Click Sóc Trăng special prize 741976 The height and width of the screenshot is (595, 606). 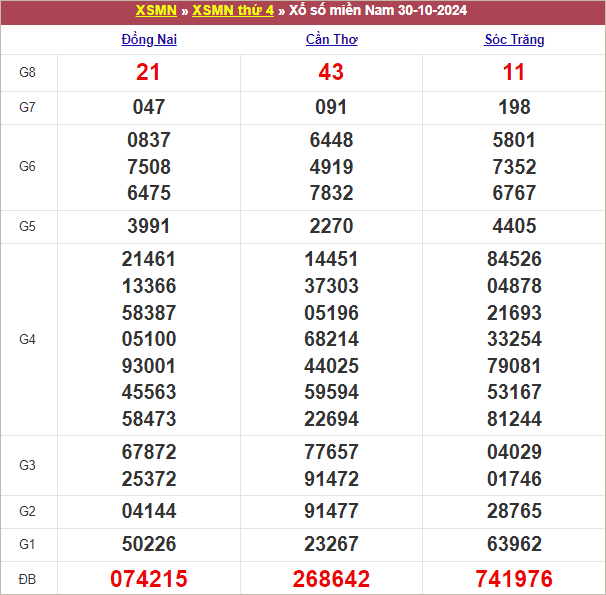pos(514,579)
